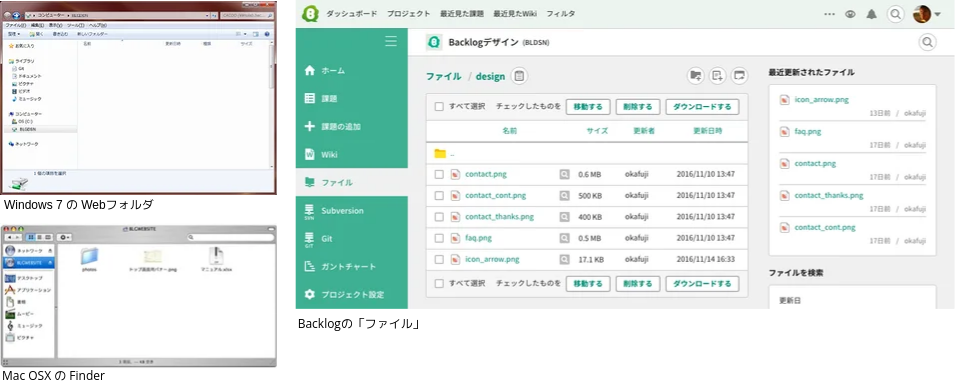This screenshot has height=391, width=955.
Task: Open the watch list eye icon
Action: 850,14
